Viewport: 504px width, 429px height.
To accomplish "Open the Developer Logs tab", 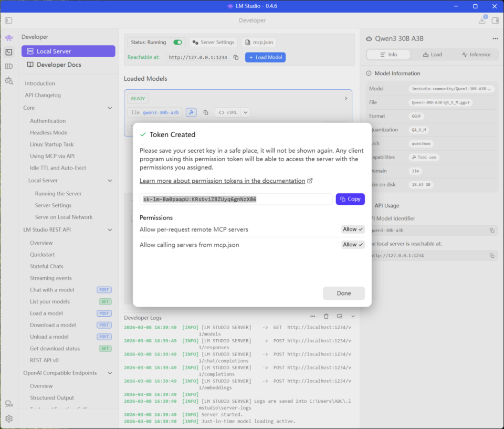I will 143,318.
